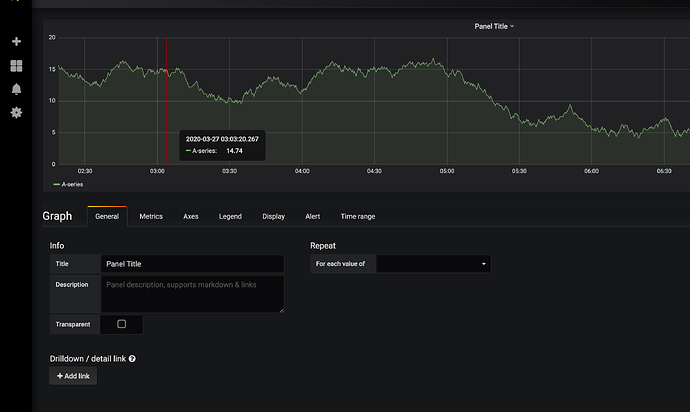Open the Alerting bell icon
This screenshot has width=690, height=412.
pyautogui.click(x=16, y=89)
